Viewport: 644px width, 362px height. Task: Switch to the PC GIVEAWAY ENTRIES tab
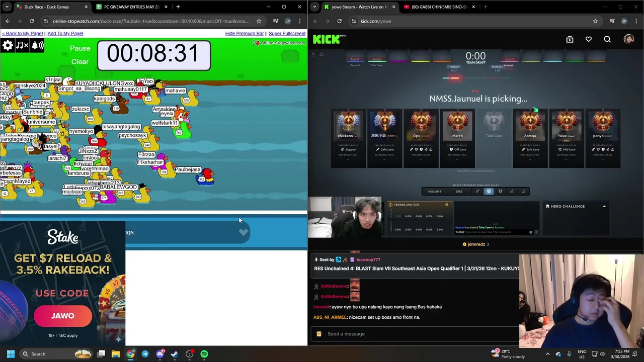pos(131,7)
